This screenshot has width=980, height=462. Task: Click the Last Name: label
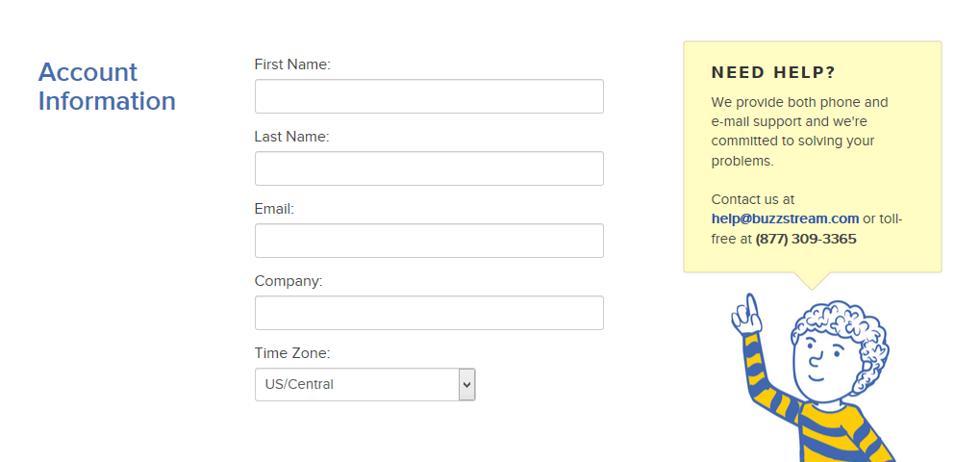click(291, 137)
